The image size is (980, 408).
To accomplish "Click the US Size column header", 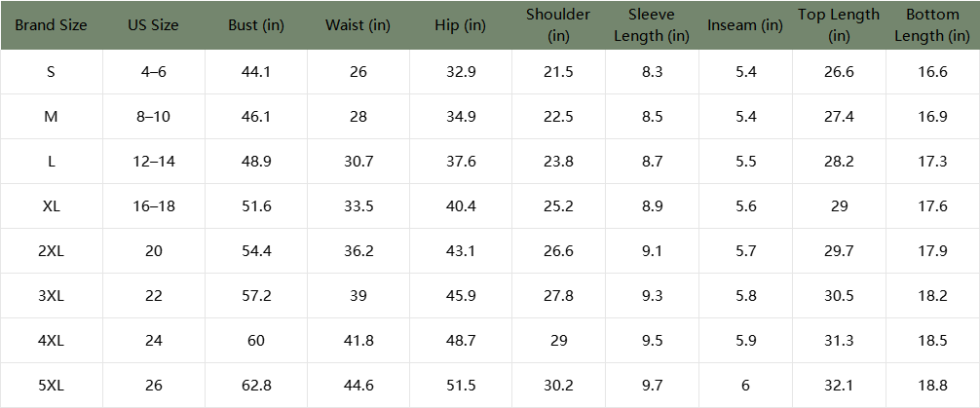I will pos(153,25).
